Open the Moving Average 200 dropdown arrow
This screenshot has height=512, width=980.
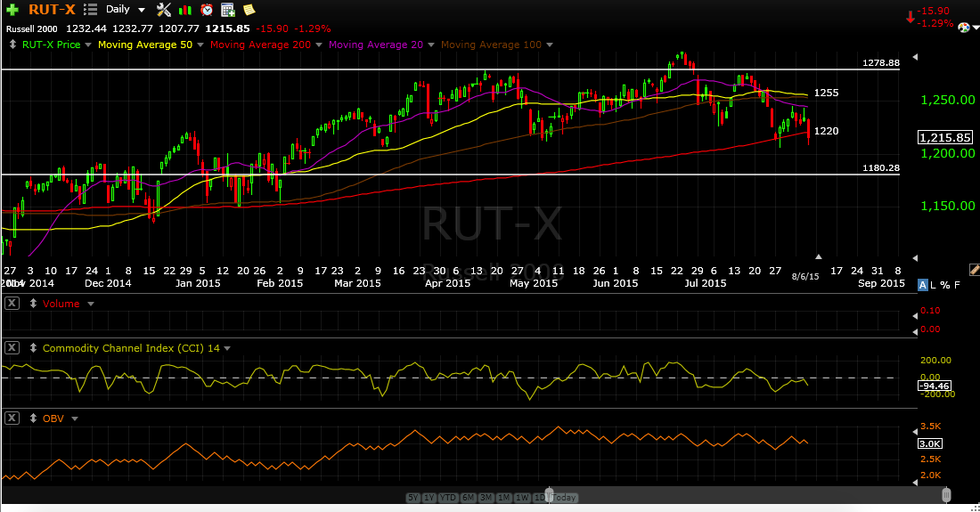(319, 45)
